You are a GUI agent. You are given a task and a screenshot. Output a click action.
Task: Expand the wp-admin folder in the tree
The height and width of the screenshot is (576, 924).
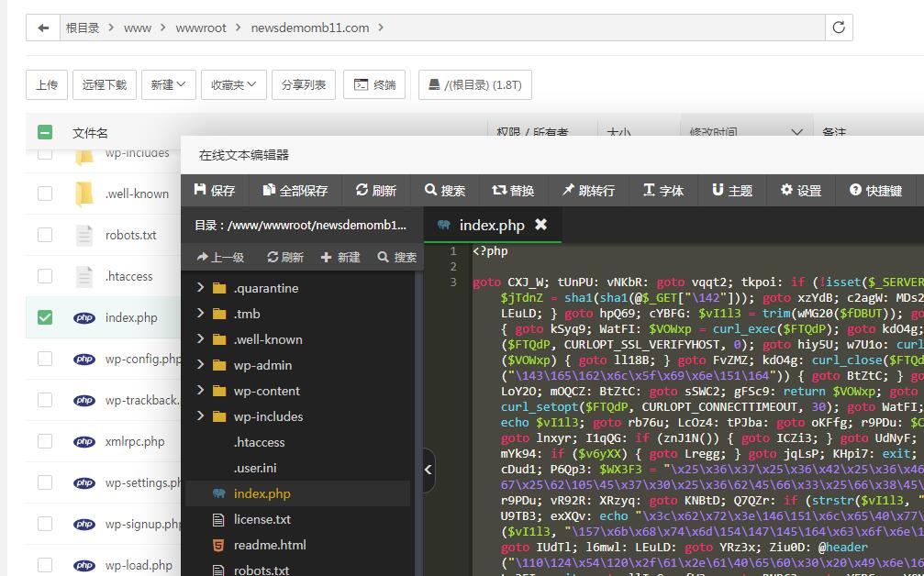pyautogui.click(x=200, y=364)
